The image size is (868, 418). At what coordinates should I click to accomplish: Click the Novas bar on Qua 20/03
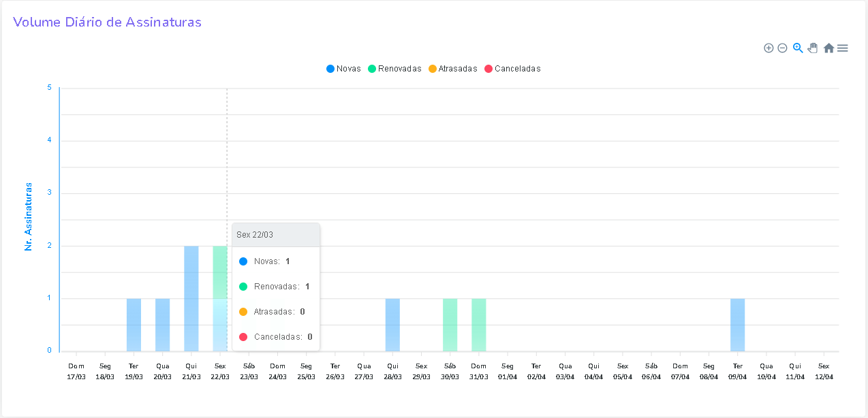click(162, 325)
